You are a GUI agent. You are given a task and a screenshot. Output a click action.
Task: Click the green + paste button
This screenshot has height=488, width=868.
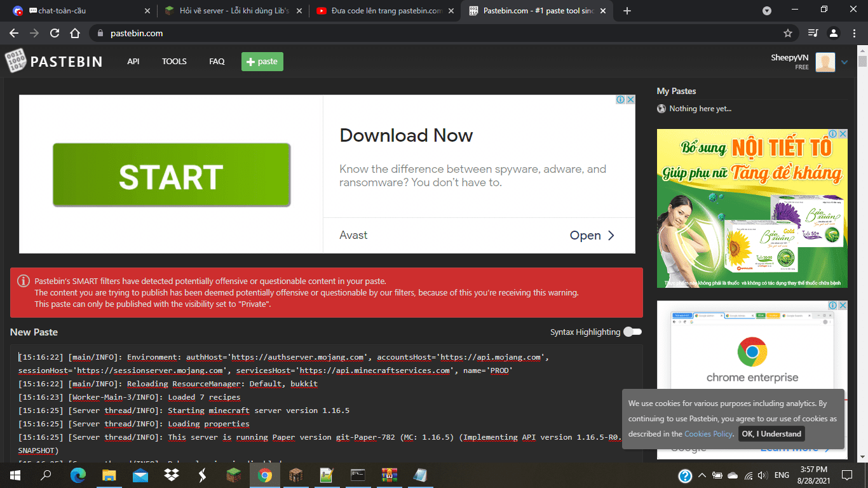tap(262, 62)
